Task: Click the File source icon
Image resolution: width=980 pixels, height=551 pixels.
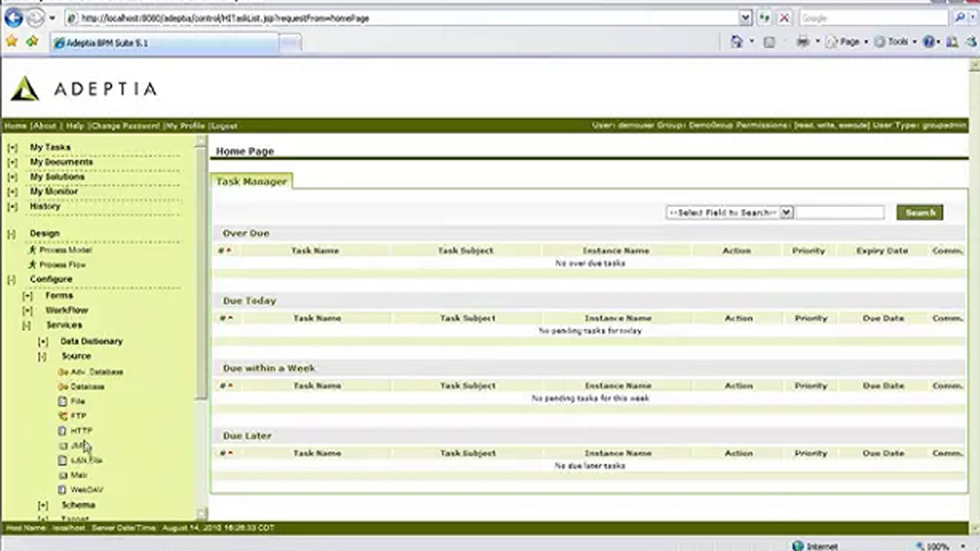Action: (x=62, y=402)
